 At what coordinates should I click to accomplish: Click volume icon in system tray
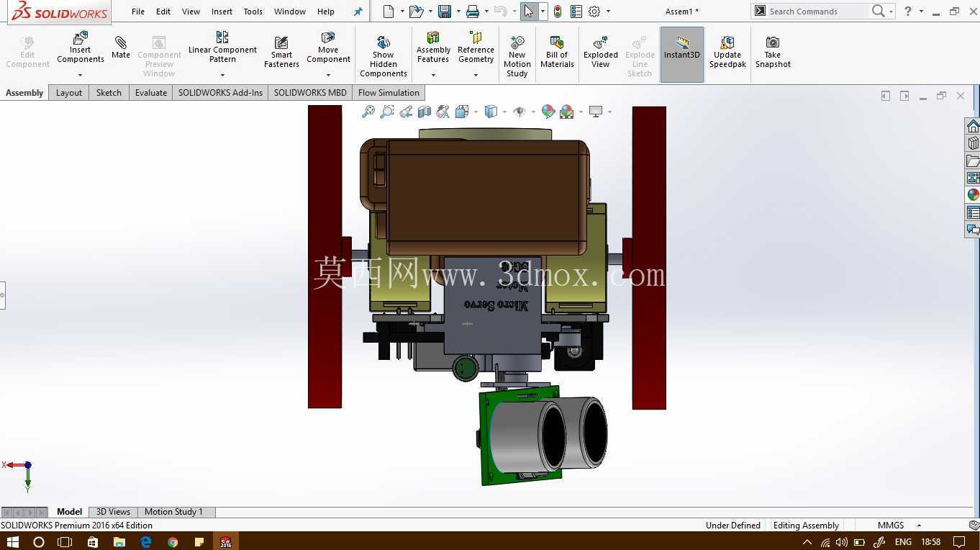(841, 541)
